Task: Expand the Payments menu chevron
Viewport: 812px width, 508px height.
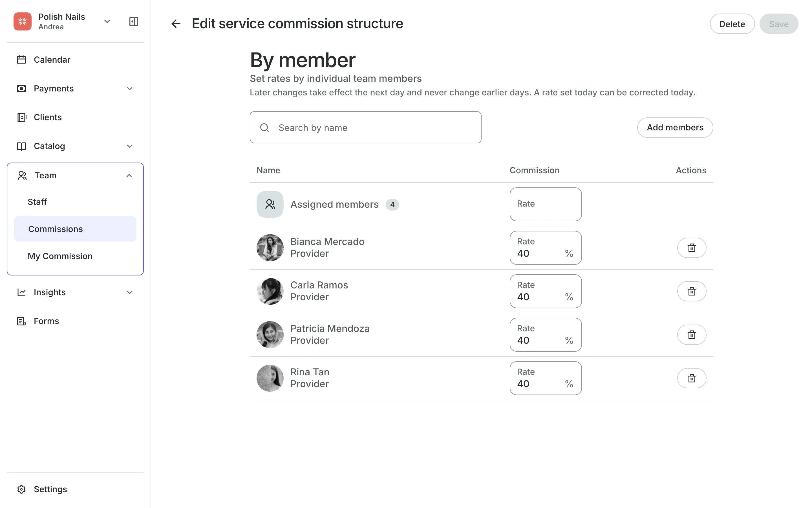Action: click(x=130, y=88)
